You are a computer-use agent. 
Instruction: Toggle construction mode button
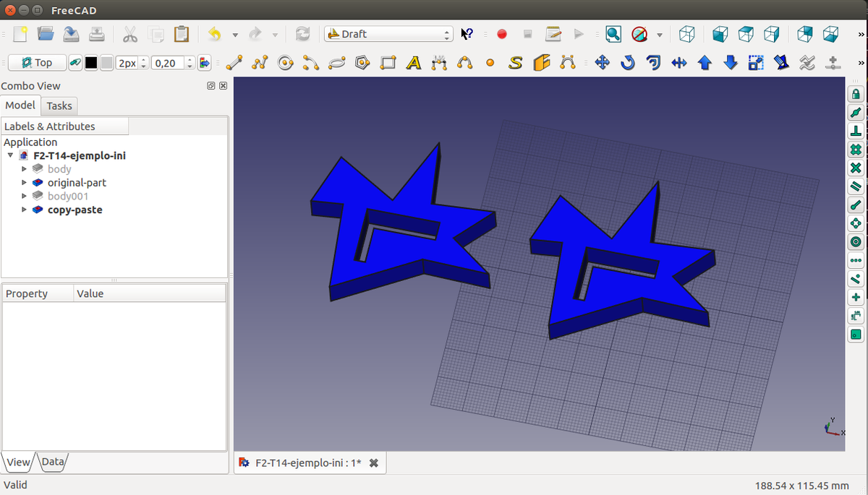[75, 63]
